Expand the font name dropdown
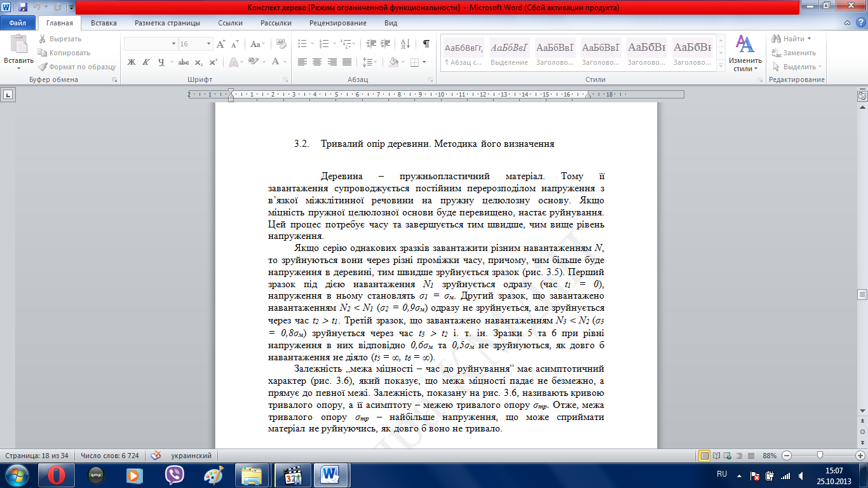868x488 pixels. (x=173, y=44)
